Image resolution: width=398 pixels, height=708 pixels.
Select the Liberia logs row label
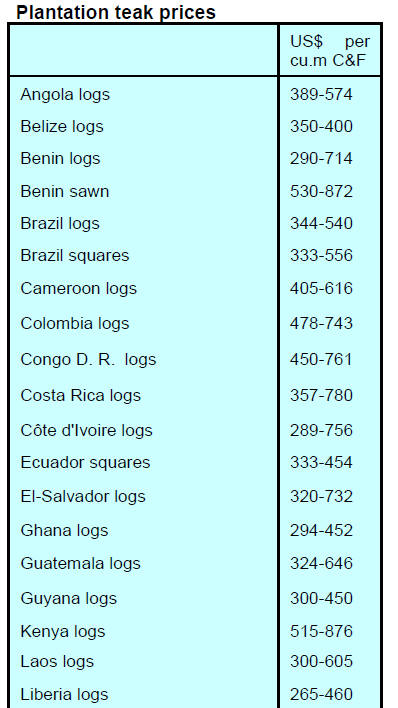pos(64,695)
